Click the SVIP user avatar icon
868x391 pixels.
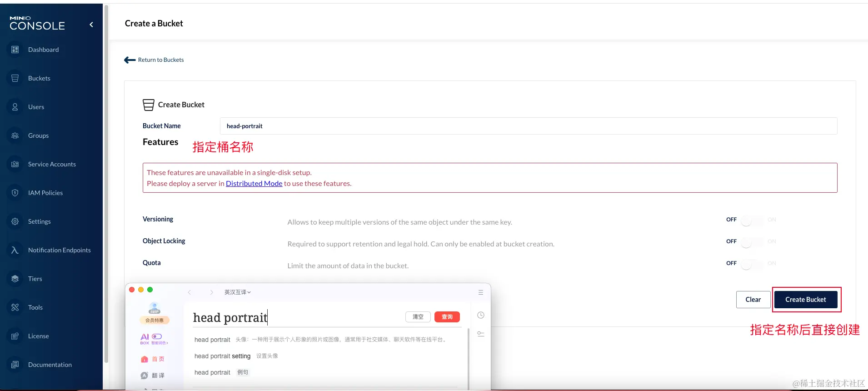click(155, 308)
